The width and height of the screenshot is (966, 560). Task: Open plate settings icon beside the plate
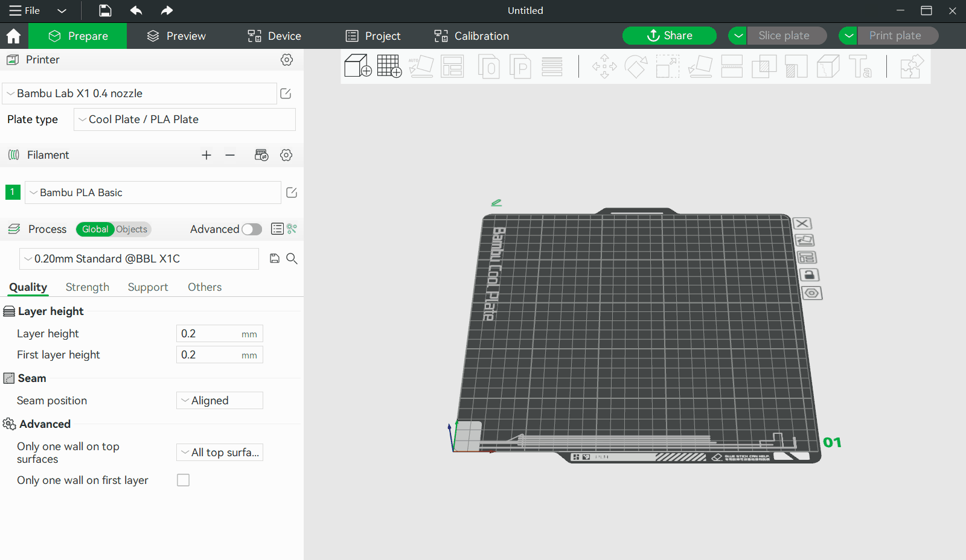(812, 293)
